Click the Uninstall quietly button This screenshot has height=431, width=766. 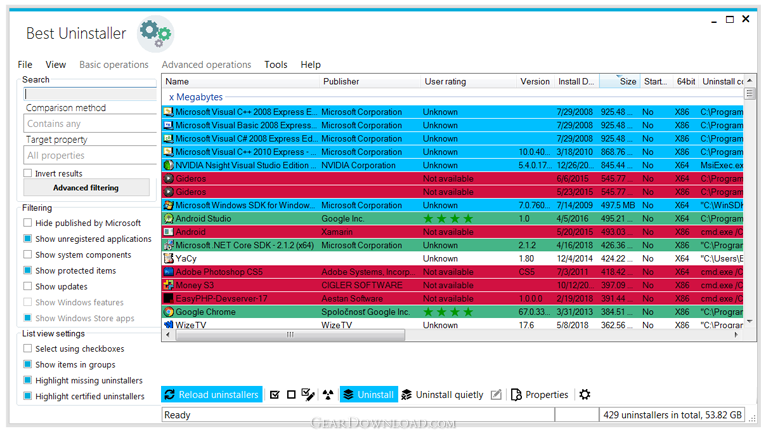coord(442,394)
